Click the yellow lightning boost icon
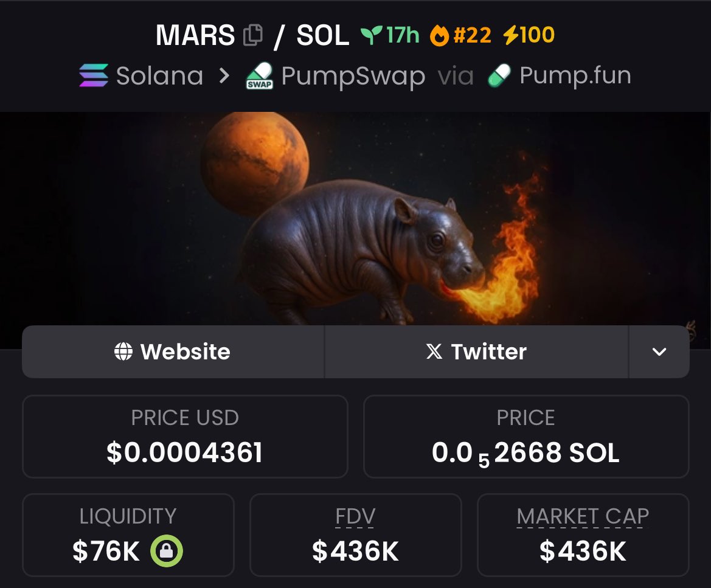The height and width of the screenshot is (588, 711). click(511, 35)
